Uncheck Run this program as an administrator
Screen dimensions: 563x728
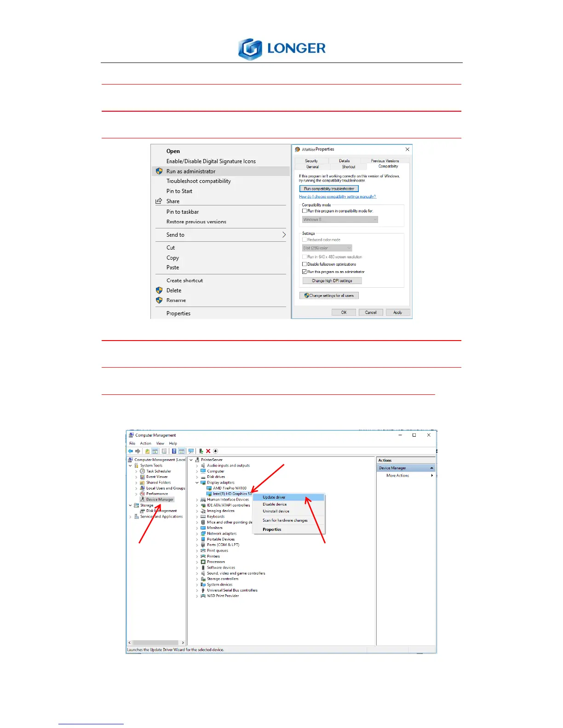[304, 272]
